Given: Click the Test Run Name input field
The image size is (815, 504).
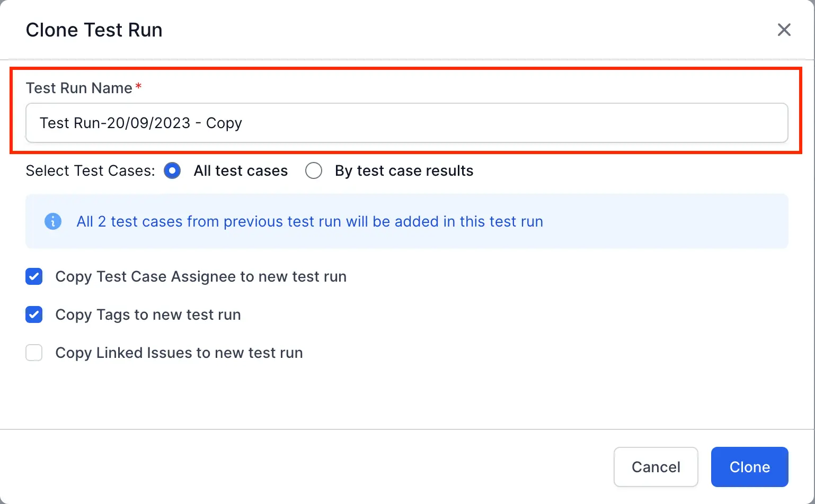Looking at the screenshot, I should click(406, 123).
